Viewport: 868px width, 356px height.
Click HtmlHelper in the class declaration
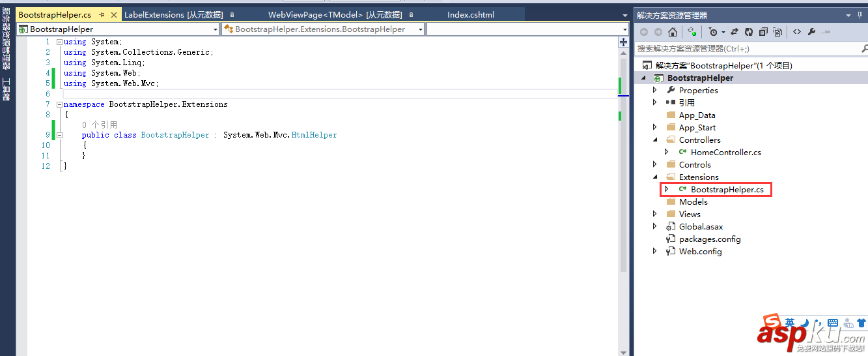[x=314, y=135]
